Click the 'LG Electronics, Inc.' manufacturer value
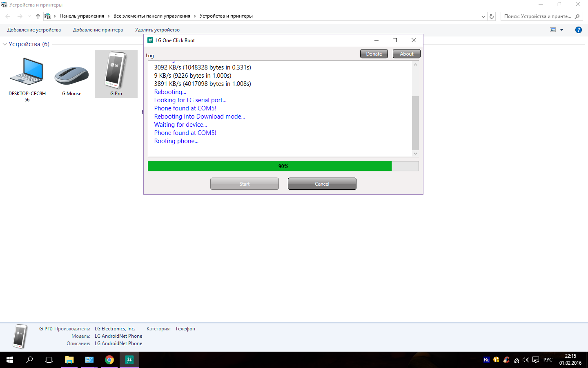588x368 pixels. [x=115, y=329]
